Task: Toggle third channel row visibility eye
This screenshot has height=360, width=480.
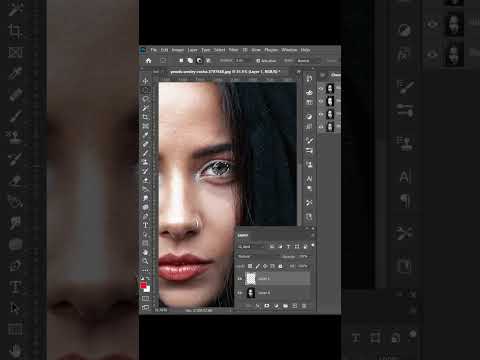Action: pos(321,114)
